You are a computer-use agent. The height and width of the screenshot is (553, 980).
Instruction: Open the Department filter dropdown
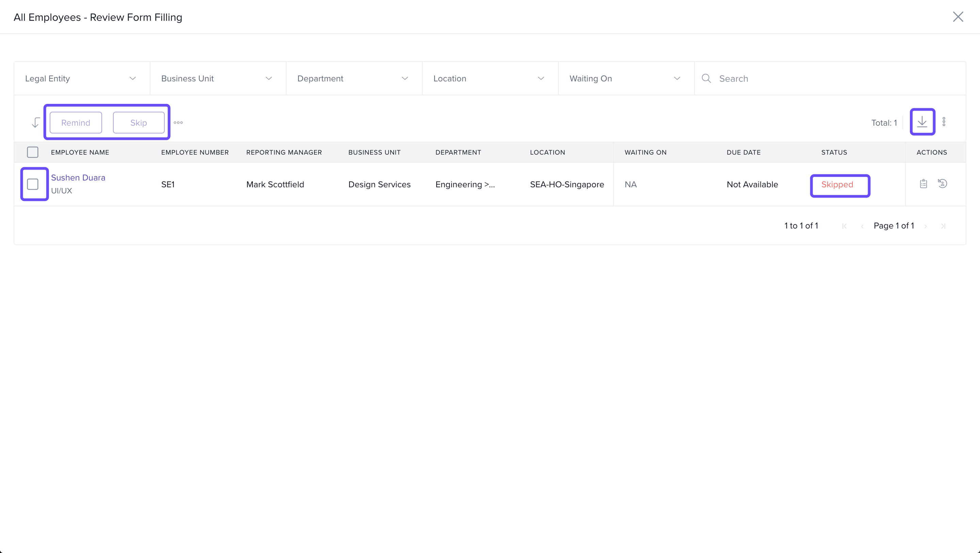(x=354, y=78)
